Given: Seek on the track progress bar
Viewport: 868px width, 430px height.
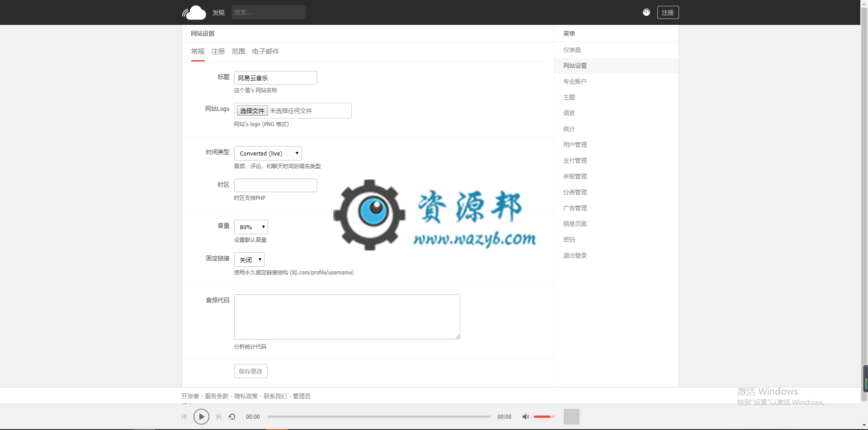Looking at the screenshot, I should tap(379, 416).
